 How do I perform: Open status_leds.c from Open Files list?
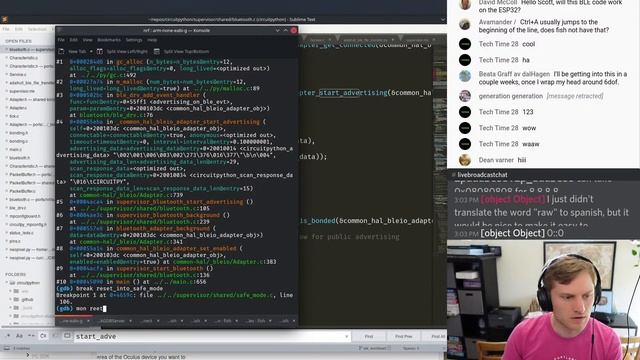click(21, 233)
